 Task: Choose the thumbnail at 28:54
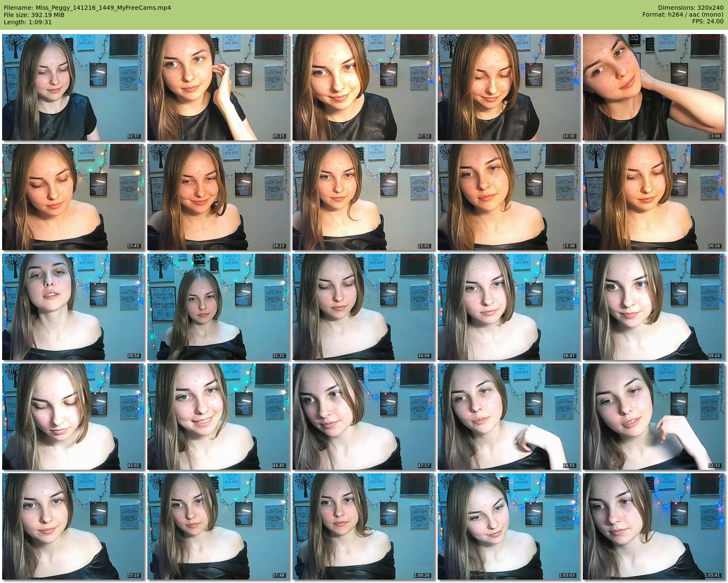pyautogui.click(x=73, y=307)
